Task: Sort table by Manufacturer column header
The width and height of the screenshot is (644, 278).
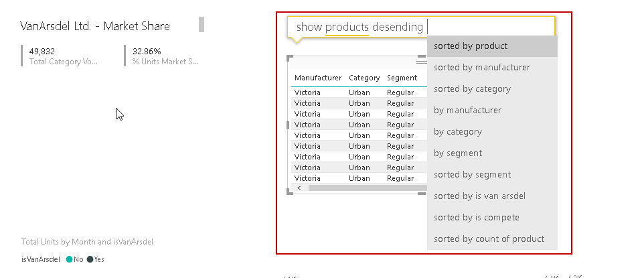Action: point(318,78)
